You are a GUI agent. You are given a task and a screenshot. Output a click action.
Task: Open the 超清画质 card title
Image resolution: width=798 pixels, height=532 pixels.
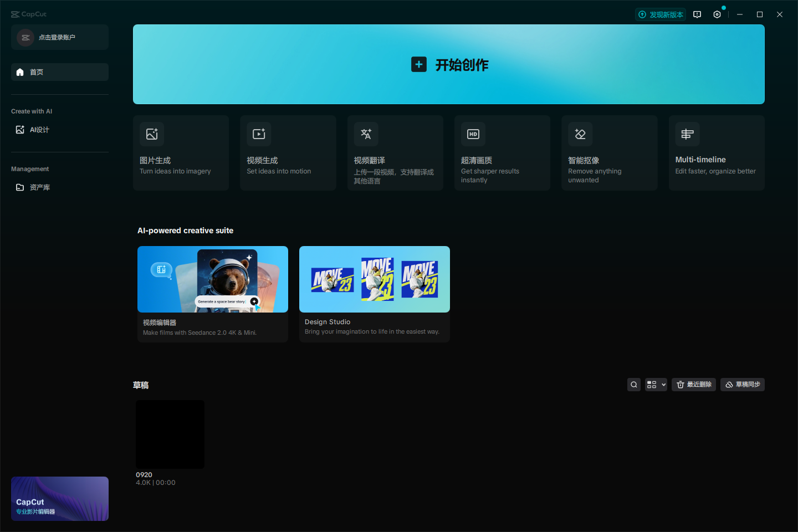pos(477,160)
